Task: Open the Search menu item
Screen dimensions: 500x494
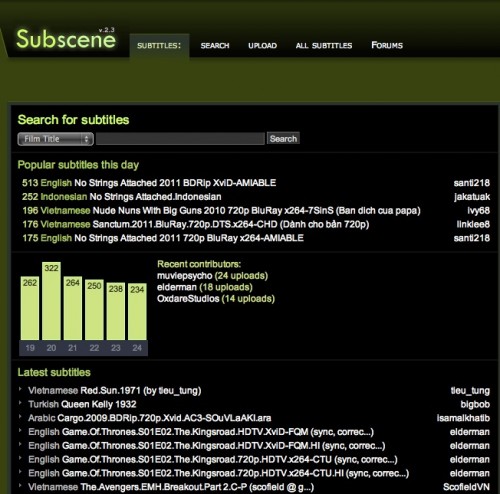Action: 215,45
